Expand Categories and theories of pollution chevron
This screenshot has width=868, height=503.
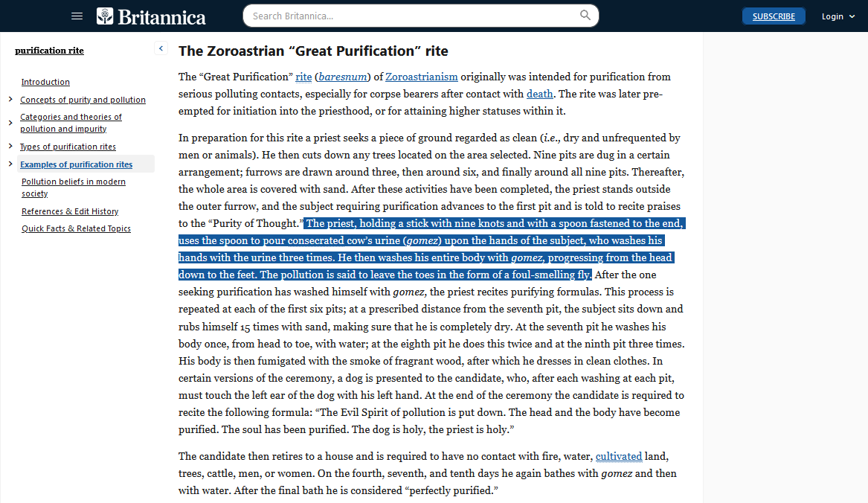coord(10,123)
